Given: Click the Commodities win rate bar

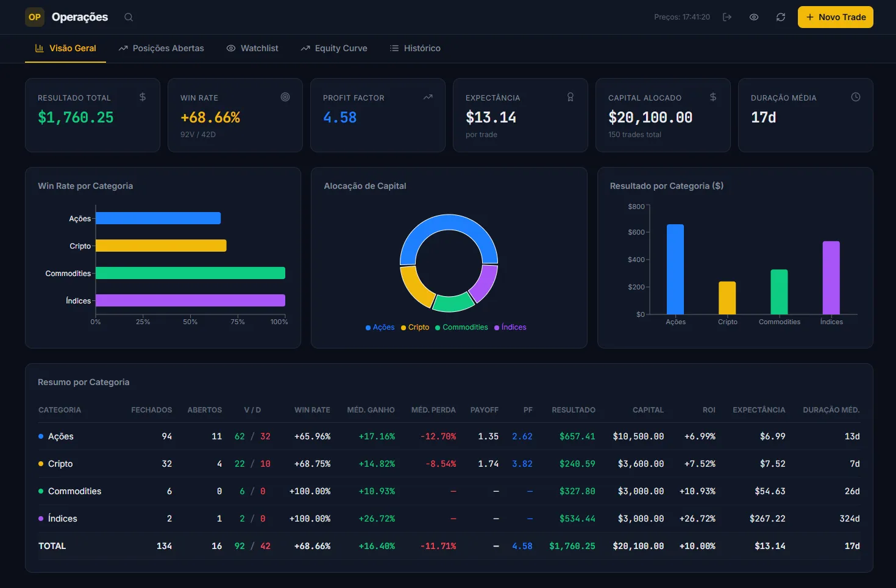Looking at the screenshot, I should (x=190, y=273).
